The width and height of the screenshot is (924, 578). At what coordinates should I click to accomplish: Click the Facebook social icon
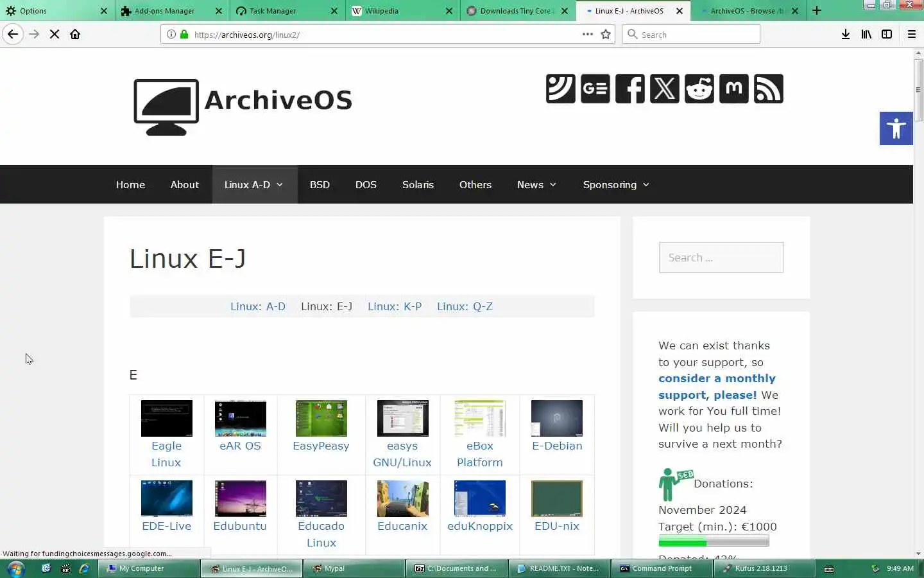[630, 89]
